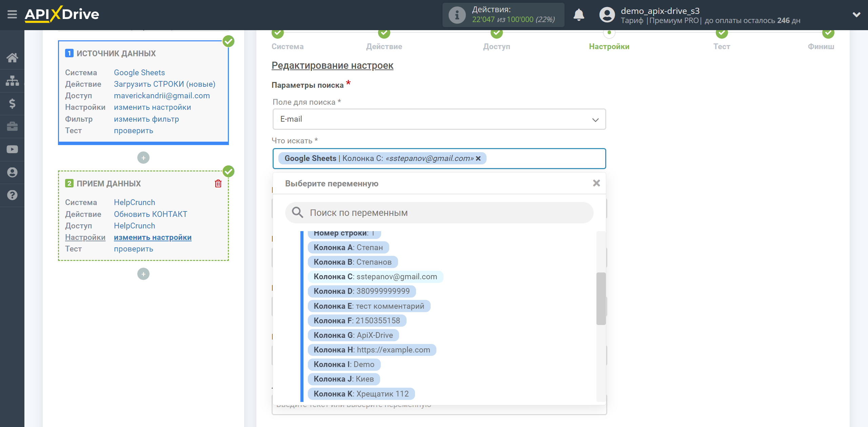The width and height of the screenshot is (868, 427).
Task: Delete the data receiver block
Action: click(218, 183)
